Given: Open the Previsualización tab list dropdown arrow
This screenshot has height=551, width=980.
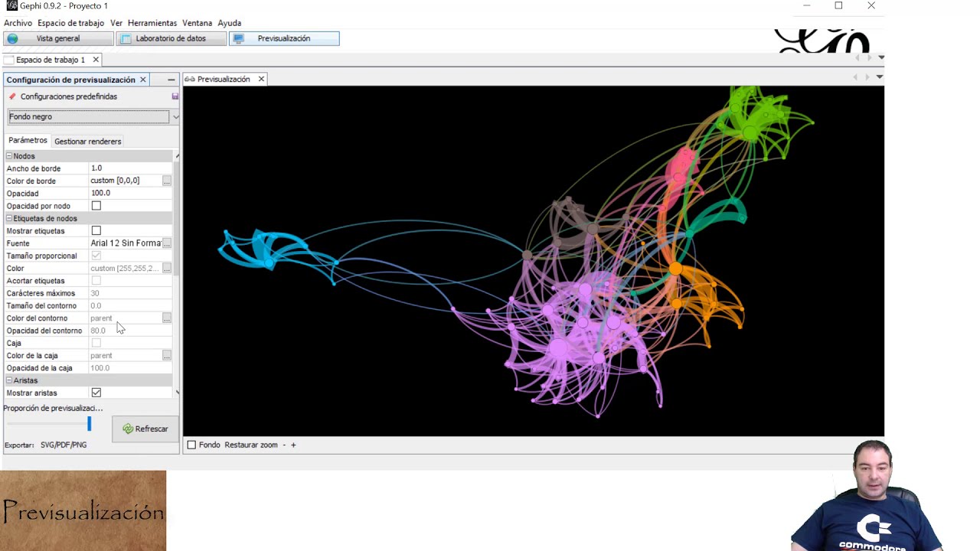Looking at the screenshot, I should [x=879, y=77].
